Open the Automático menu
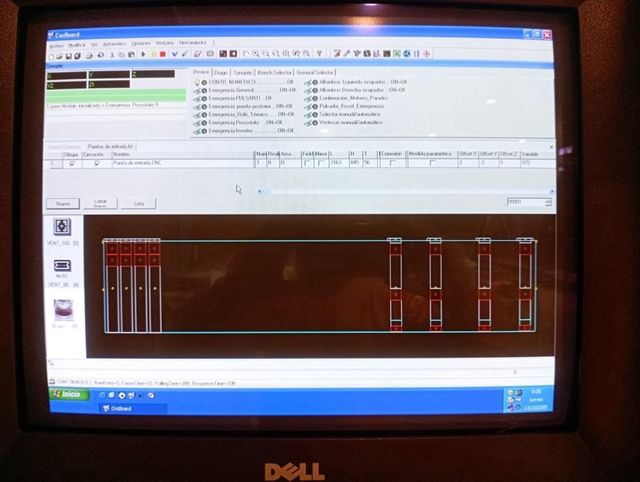 tap(114, 44)
